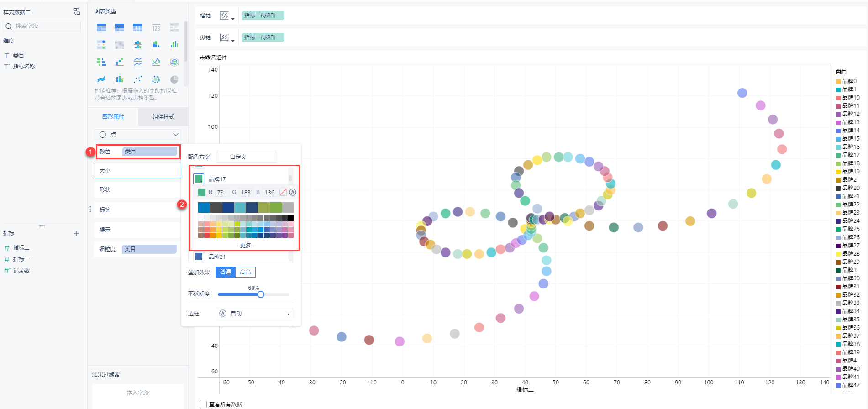Click the 指标一(求和) pill on the vertical axis
Viewport: 868px width, 409px height.
tap(263, 37)
